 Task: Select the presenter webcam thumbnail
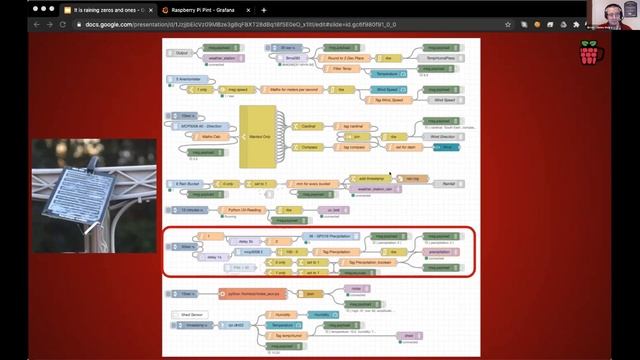613,15
